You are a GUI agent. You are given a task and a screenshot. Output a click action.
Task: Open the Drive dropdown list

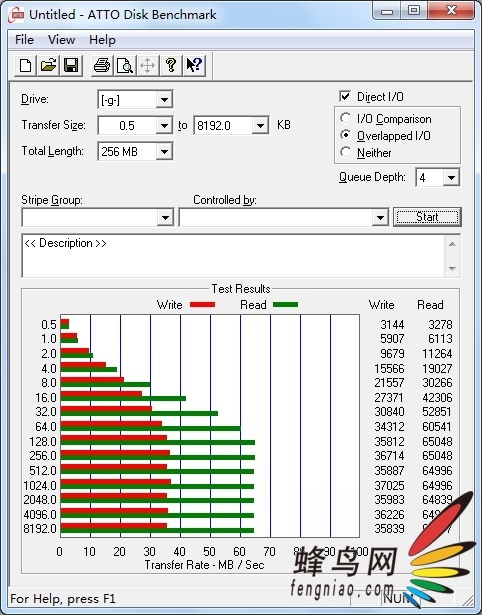point(164,100)
